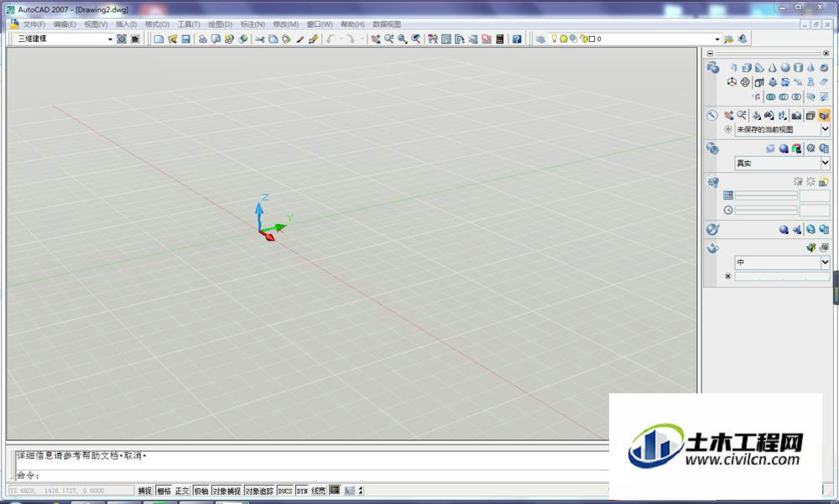Toggle 对象追踪 (Object Tracking)
This screenshot has height=504, width=839.
[x=259, y=491]
